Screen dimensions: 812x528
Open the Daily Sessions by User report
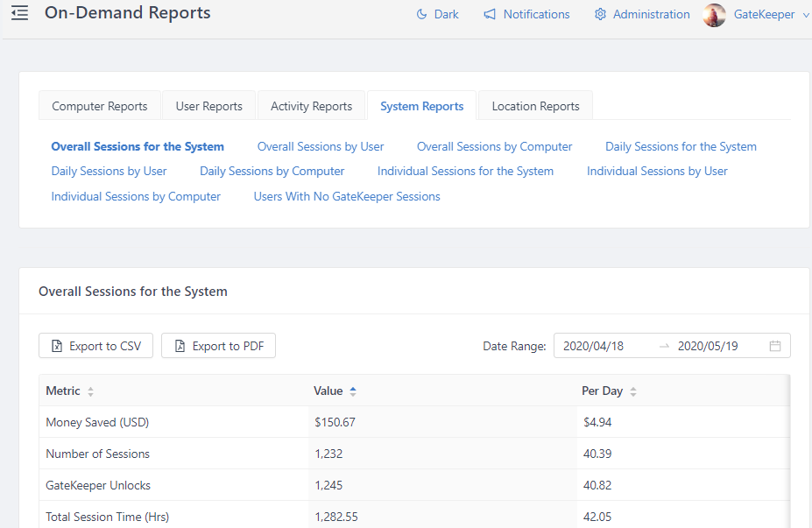coord(109,171)
